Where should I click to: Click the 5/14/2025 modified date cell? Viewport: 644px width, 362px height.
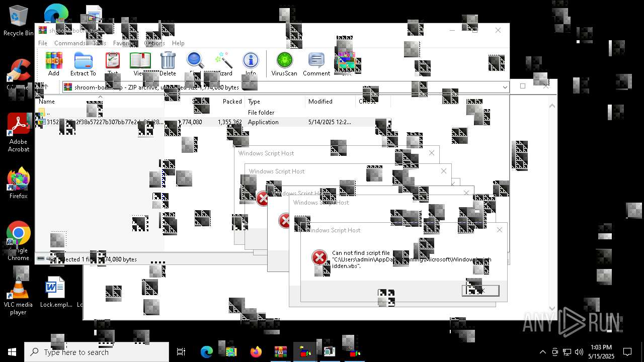(330, 122)
